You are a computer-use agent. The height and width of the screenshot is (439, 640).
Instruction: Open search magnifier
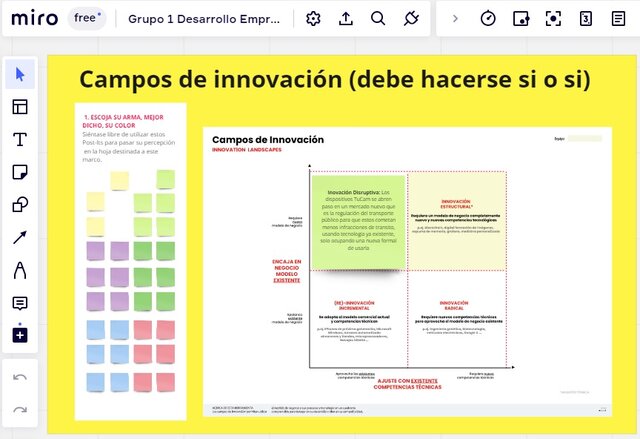click(378, 18)
